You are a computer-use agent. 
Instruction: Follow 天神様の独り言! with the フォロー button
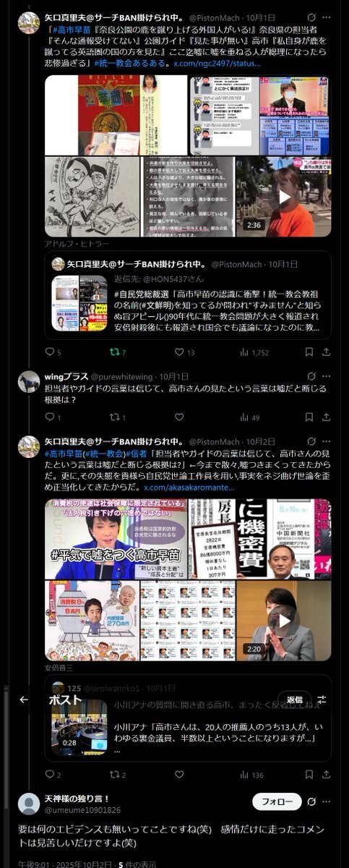click(277, 801)
